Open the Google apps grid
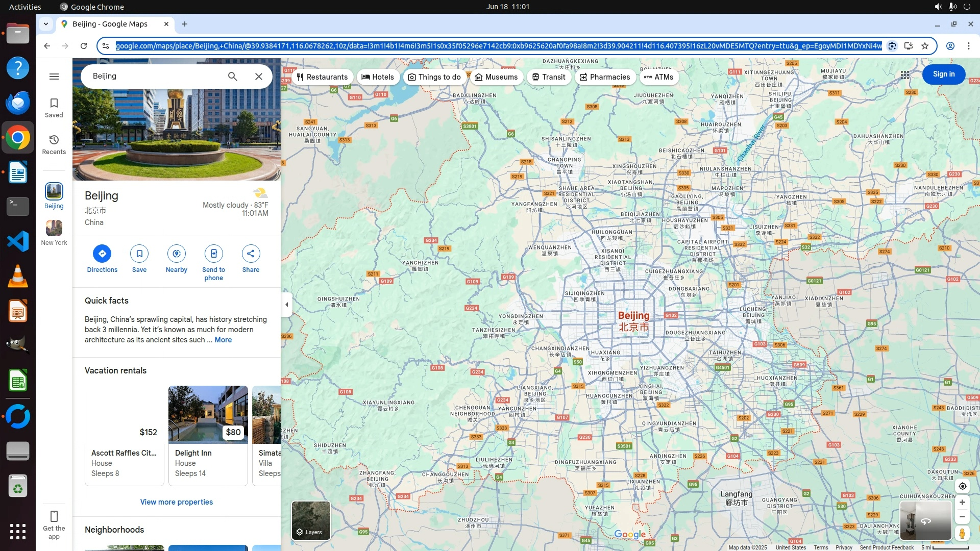 905,75
